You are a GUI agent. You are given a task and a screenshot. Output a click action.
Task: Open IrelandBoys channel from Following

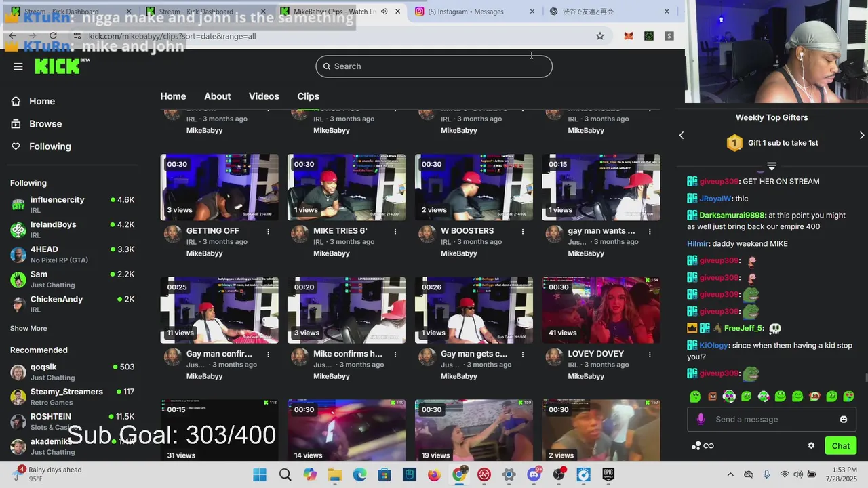coord(73,230)
